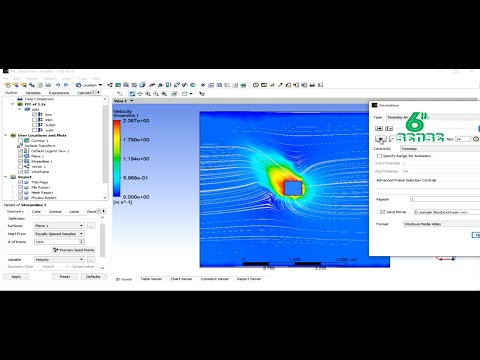Click the Load Results icon at toolbar start
Image resolution: width=480 pixels, height=360 pixels.
pos(7,85)
